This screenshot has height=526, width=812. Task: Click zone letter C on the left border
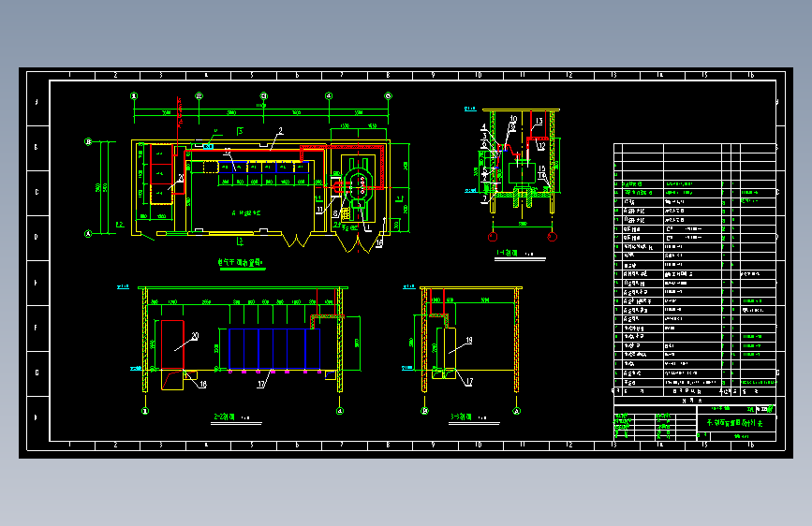click(37, 192)
